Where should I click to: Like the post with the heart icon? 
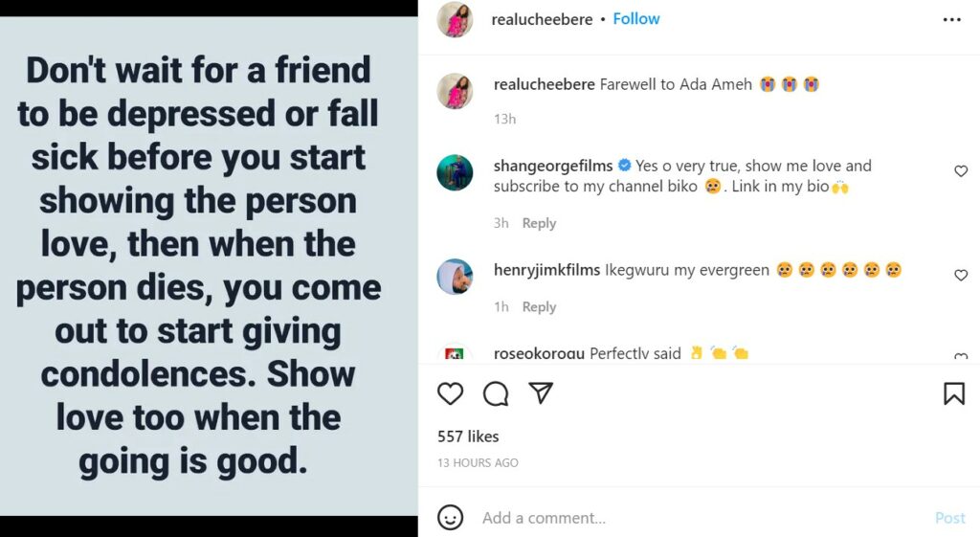(x=450, y=393)
